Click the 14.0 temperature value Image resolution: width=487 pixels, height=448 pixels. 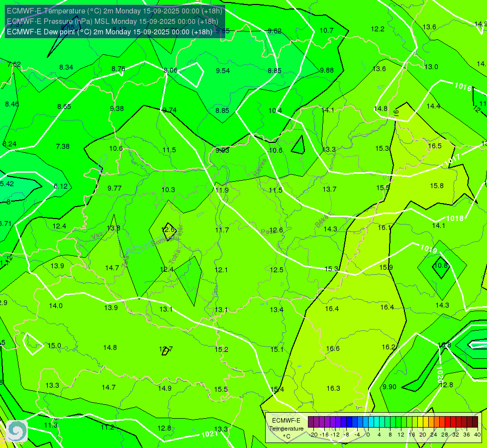click(x=56, y=306)
